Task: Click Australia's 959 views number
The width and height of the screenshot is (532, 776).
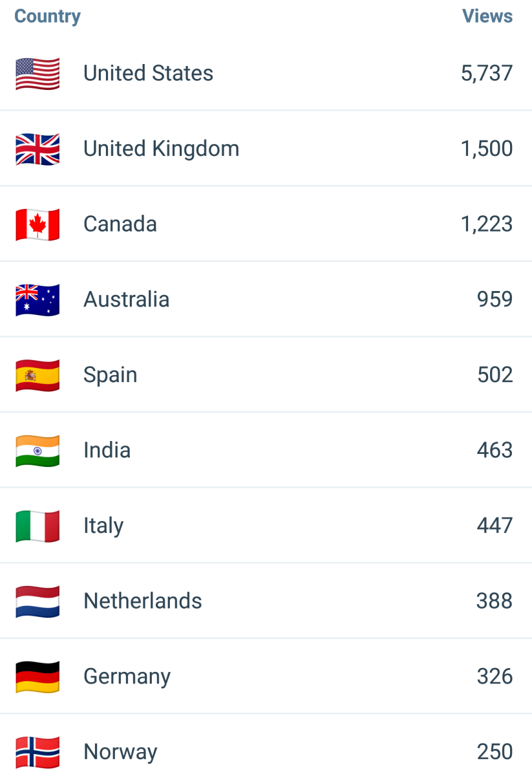Action: 495,299
